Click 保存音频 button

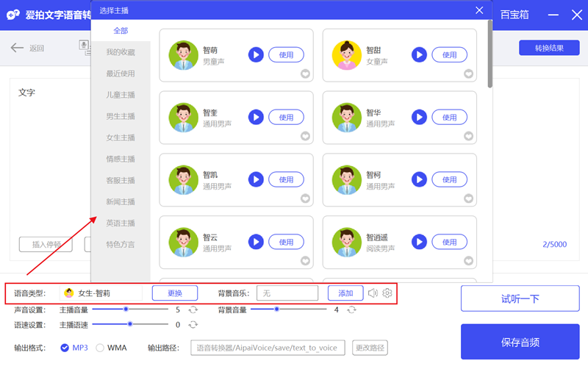click(520, 342)
